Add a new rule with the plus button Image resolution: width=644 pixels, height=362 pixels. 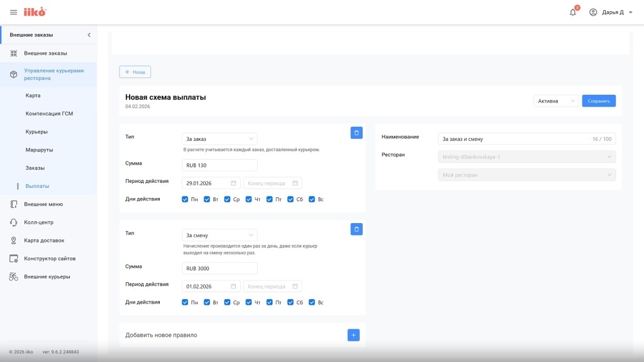tap(353, 335)
